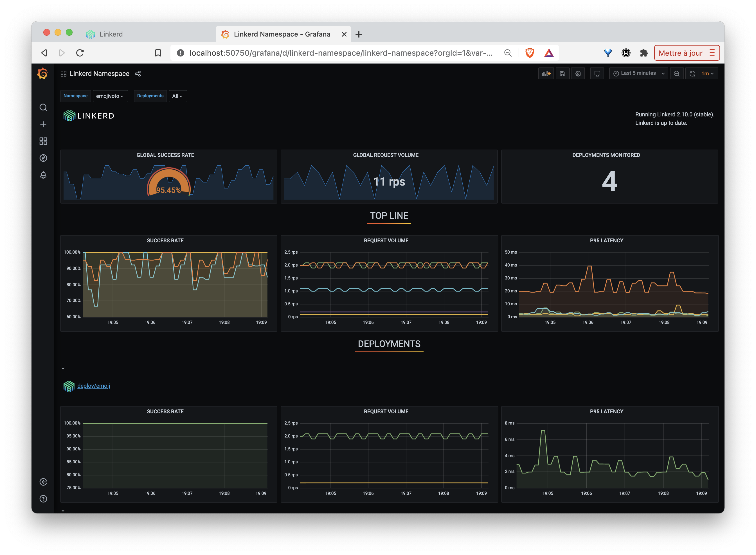Open the Explore compass icon in sidebar

tap(43, 158)
